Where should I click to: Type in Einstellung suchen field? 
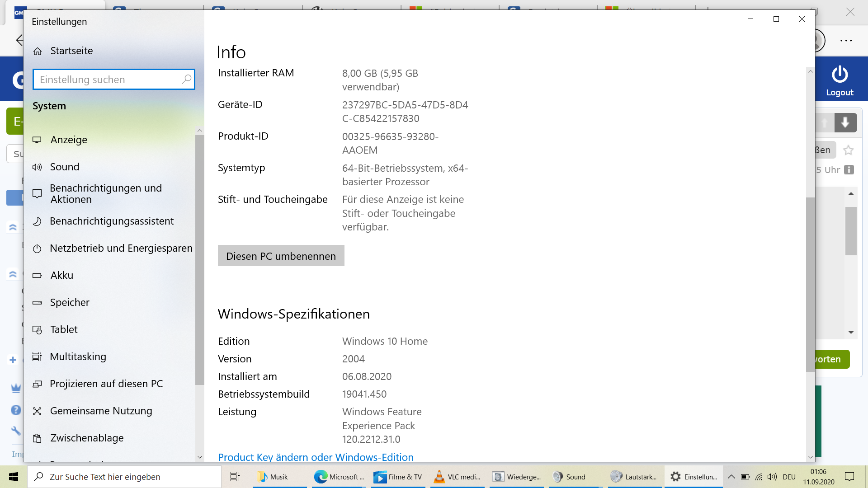pos(108,80)
